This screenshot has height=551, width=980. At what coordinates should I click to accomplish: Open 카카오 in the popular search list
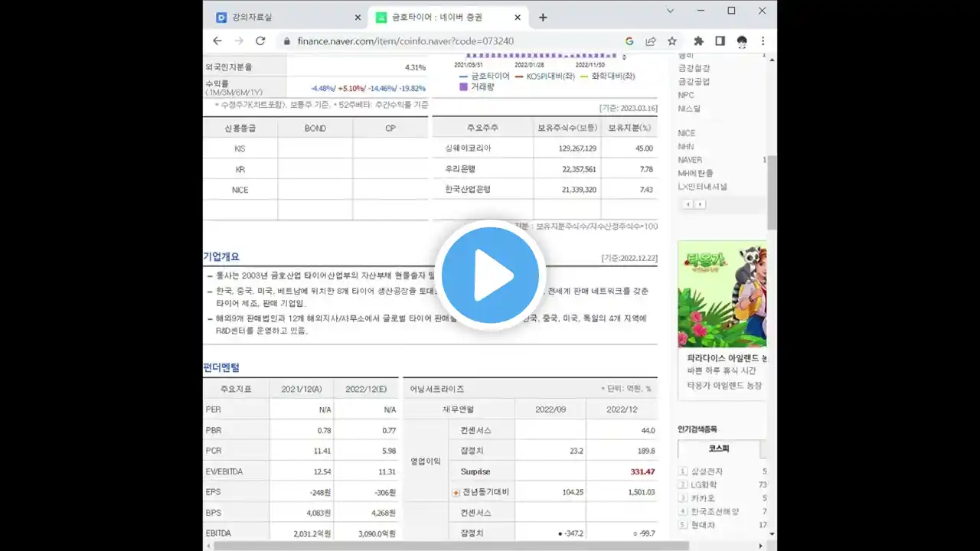[x=703, y=497]
